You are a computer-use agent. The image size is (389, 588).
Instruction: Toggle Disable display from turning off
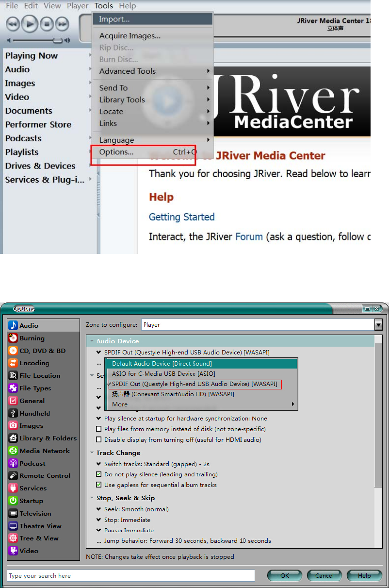99,440
